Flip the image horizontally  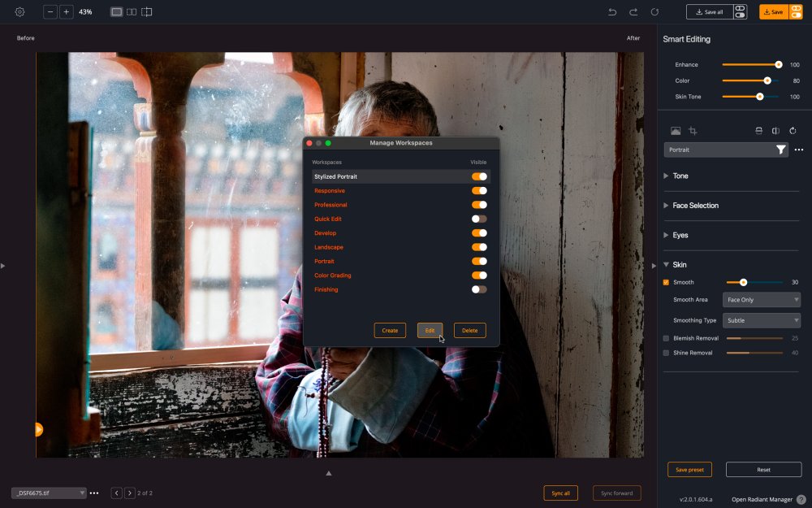775,131
